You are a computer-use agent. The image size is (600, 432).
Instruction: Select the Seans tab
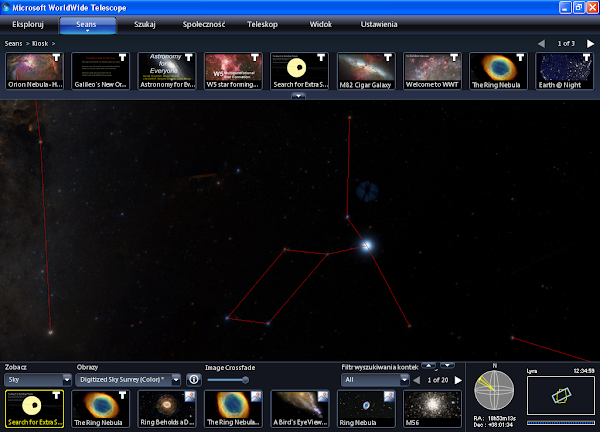88,25
